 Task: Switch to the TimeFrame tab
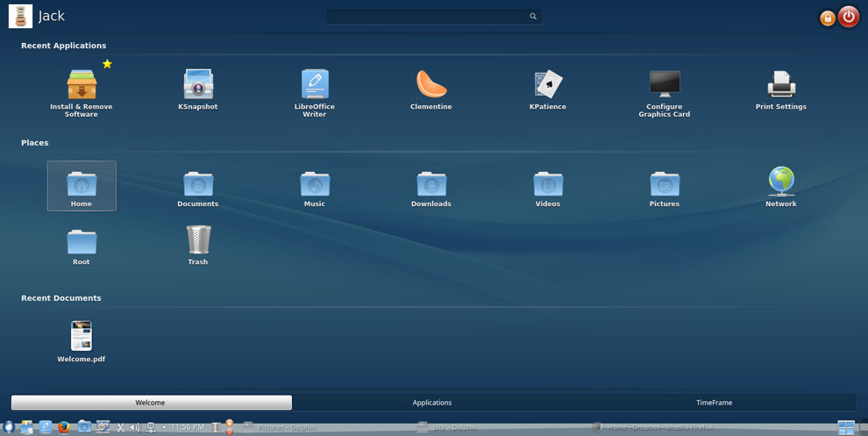coord(714,403)
